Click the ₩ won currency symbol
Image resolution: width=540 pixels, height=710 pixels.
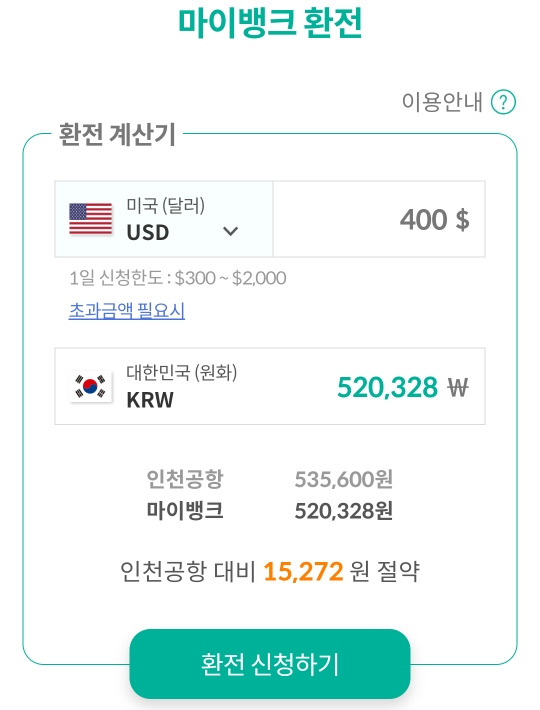458,388
